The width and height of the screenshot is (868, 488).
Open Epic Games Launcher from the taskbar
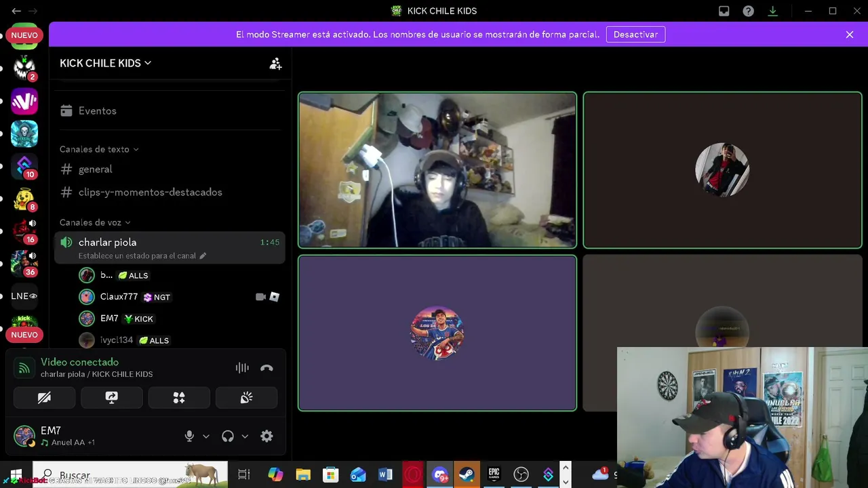tap(494, 474)
